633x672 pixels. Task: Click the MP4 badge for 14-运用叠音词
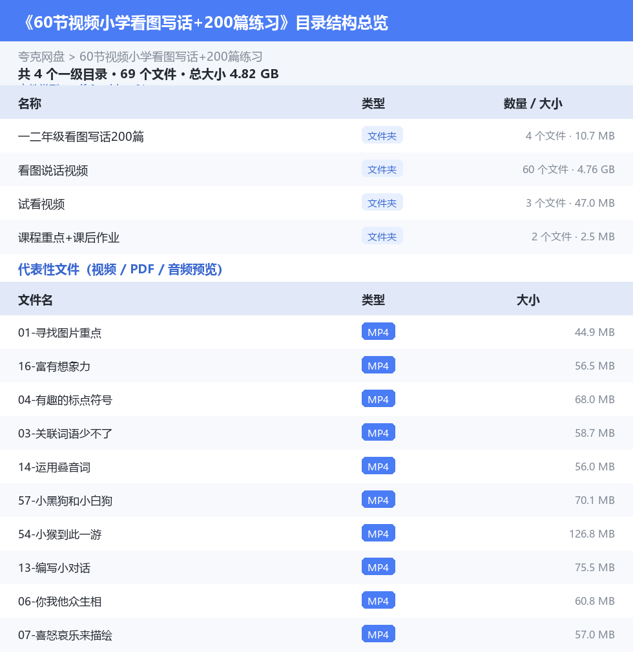click(x=378, y=467)
